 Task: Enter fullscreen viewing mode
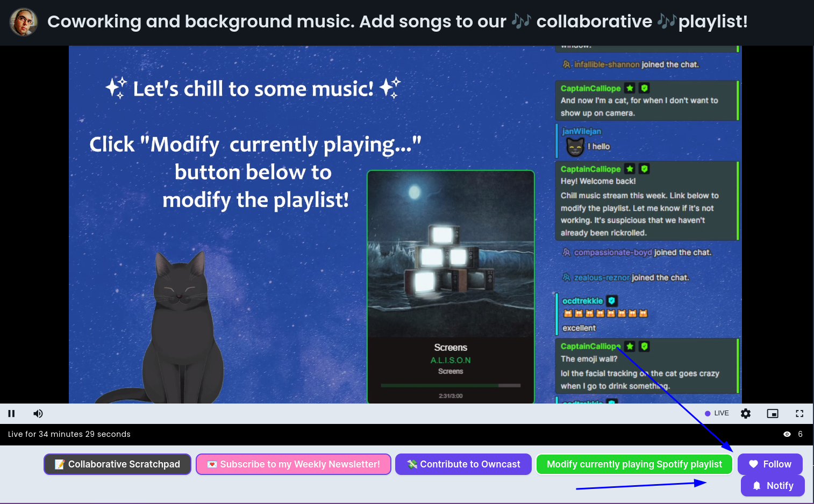(799, 413)
